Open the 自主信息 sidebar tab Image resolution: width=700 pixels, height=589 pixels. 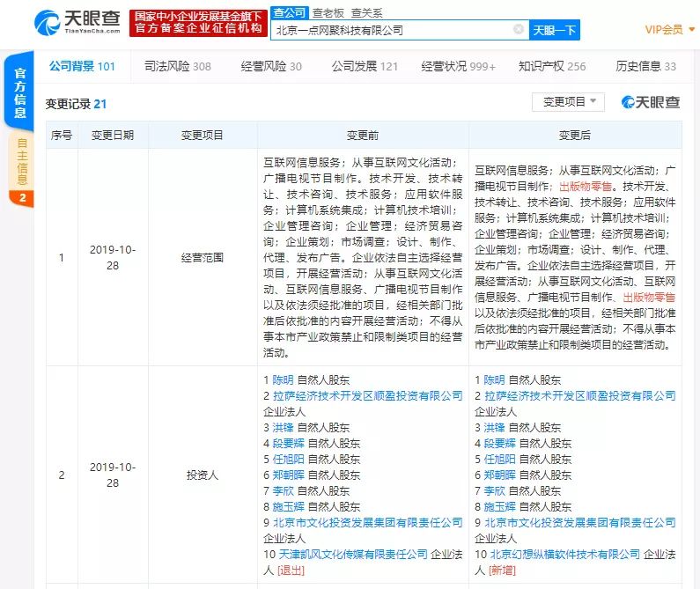click(x=22, y=161)
